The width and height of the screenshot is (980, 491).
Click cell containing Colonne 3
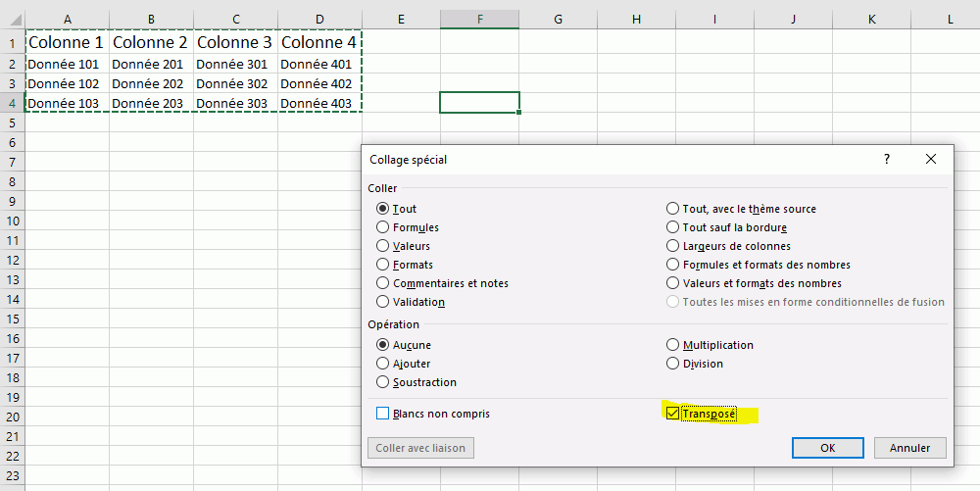235,43
